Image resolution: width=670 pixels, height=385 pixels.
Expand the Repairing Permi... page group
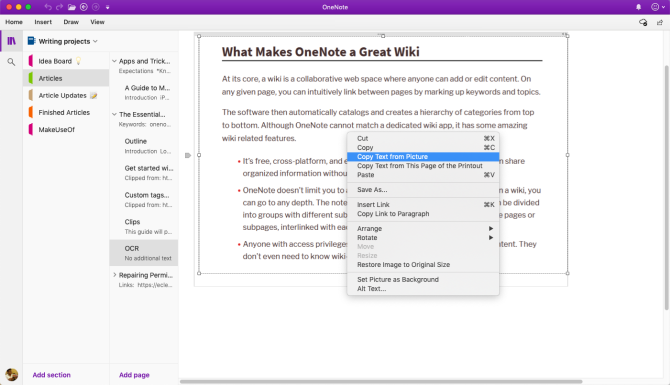(114, 275)
